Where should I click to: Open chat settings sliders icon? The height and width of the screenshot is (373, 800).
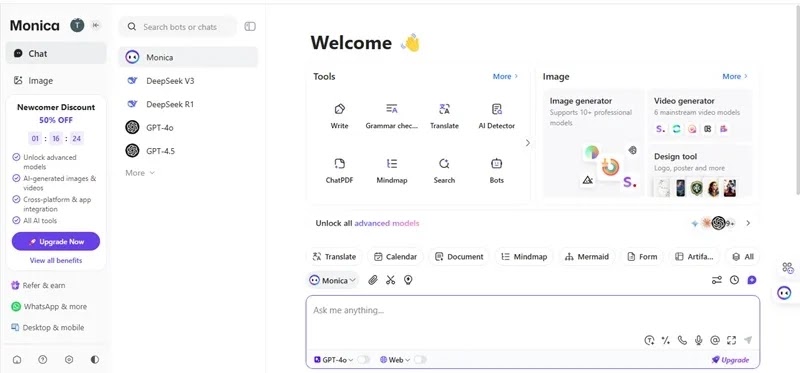tap(717, 280)
